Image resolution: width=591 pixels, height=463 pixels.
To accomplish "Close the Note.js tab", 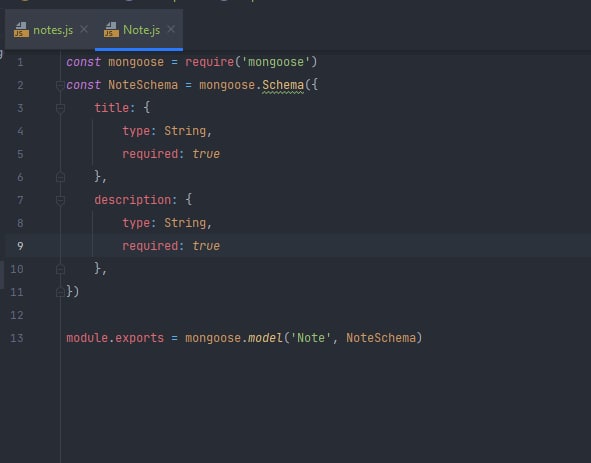I will 171,29.
